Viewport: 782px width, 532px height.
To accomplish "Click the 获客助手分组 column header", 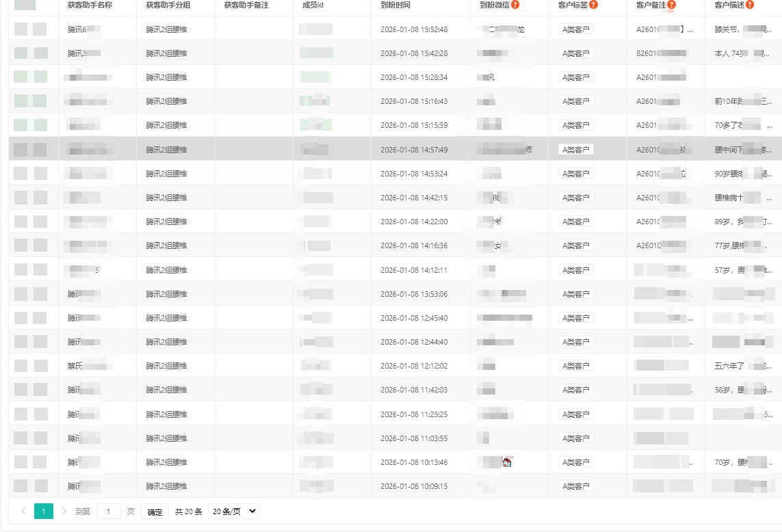I will click(168, 5).
